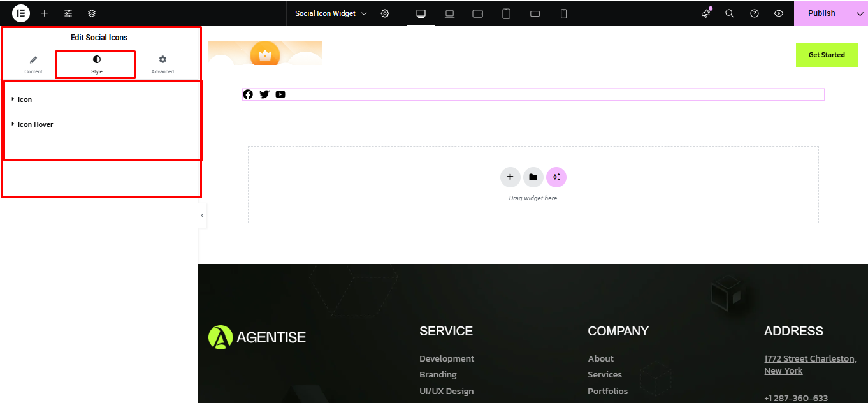868x403 pixels.
Task: Open the Social Icon Widget document dropdown
Action: click(331, 13)
